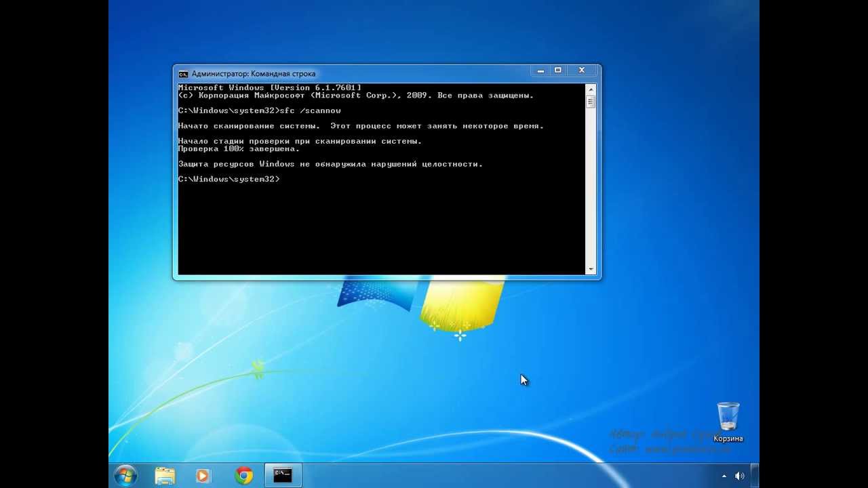Click the Show desktop strip
This screenshot has width=868, height=488.
(x=755, y=476)
